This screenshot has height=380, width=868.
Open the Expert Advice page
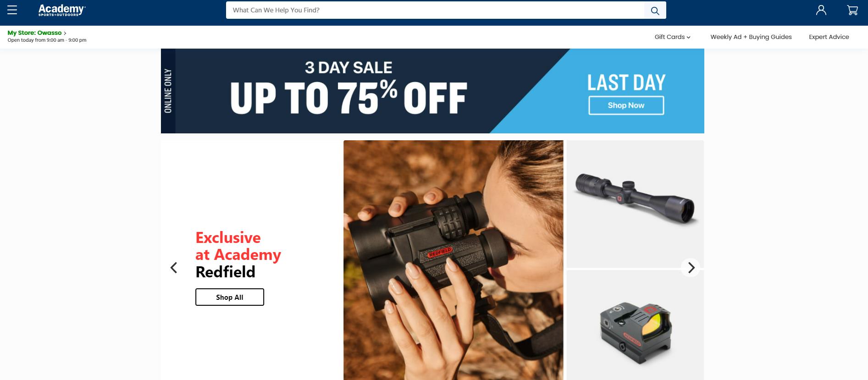[829, 37]
